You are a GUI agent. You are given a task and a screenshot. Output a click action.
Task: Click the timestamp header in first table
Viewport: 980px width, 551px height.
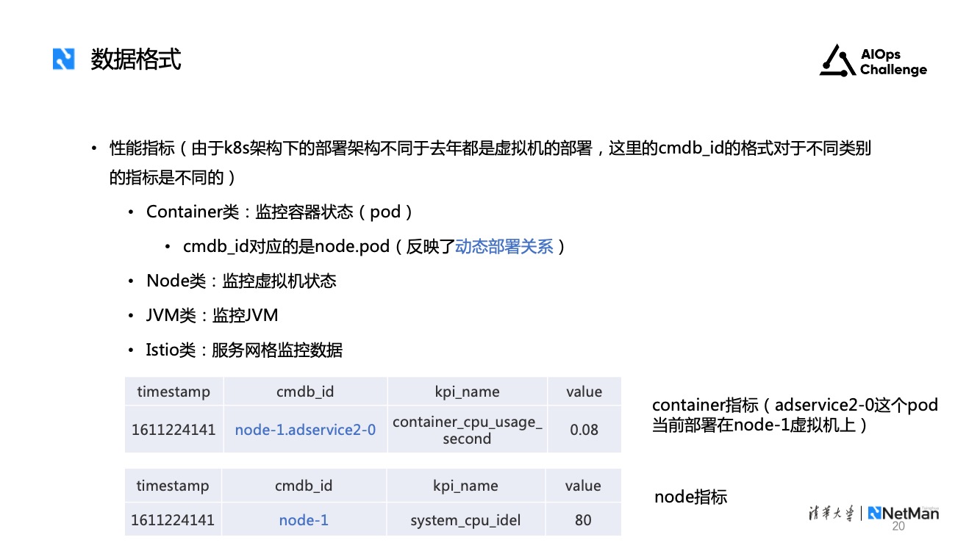click(174, 392)
